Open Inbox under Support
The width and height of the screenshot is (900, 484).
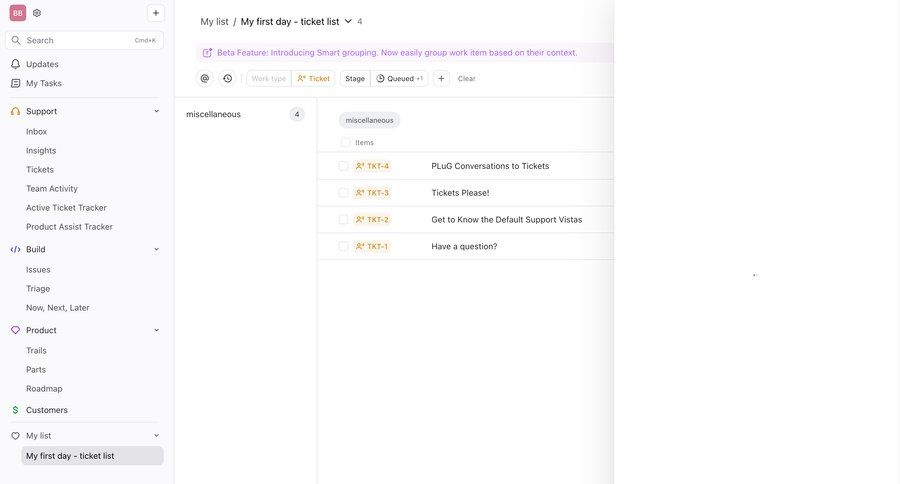coord(36,131)
